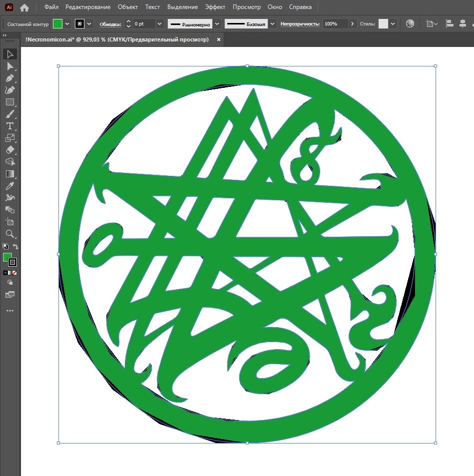This screenshot has height=476, width=474.
Task: Click horizontal align left icon
Action: [450, 23]
